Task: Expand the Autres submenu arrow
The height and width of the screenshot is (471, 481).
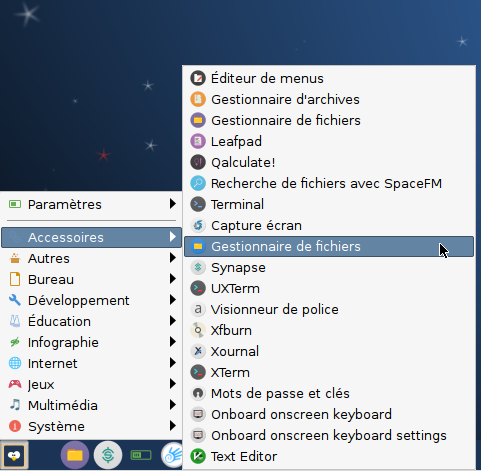Action: [172, 258]
